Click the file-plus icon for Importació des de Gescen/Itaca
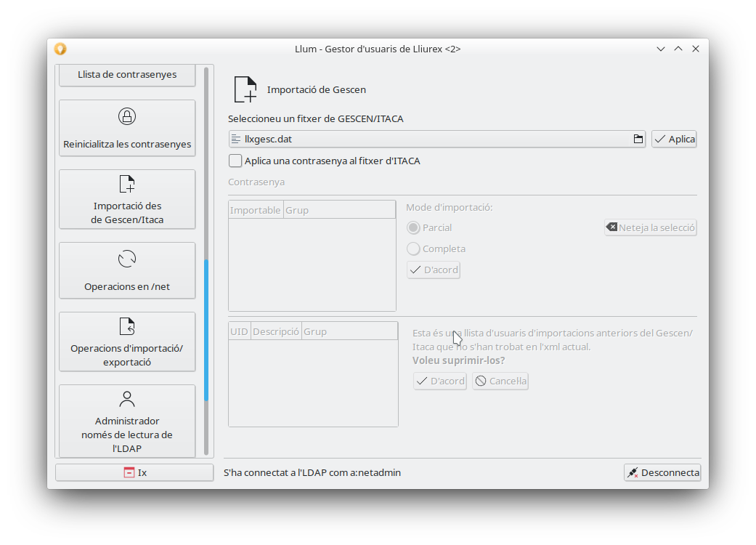The width and height of the screenshot is (756, 545). pyautogui.click(x=127, y=184)
